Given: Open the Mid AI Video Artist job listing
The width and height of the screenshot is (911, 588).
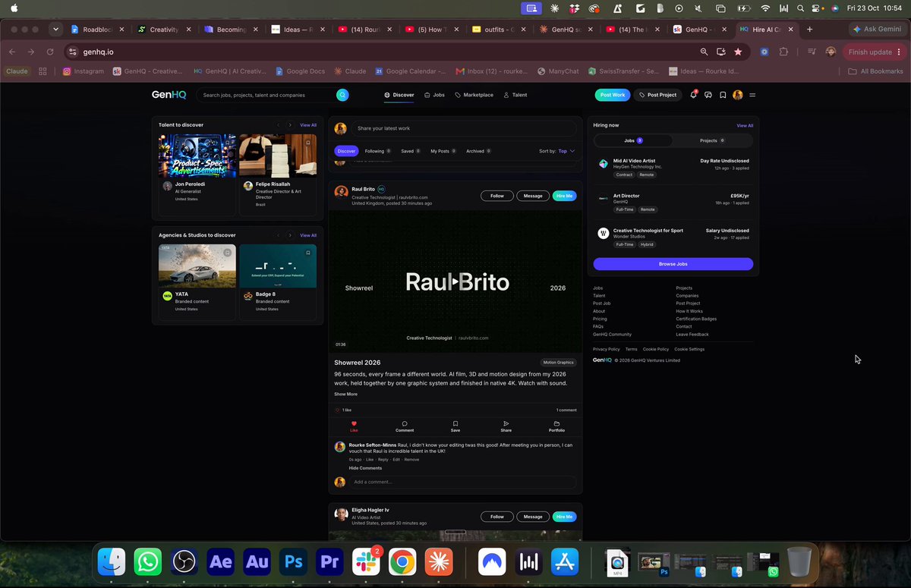Looking at the screenshot, I should point(673,168).
